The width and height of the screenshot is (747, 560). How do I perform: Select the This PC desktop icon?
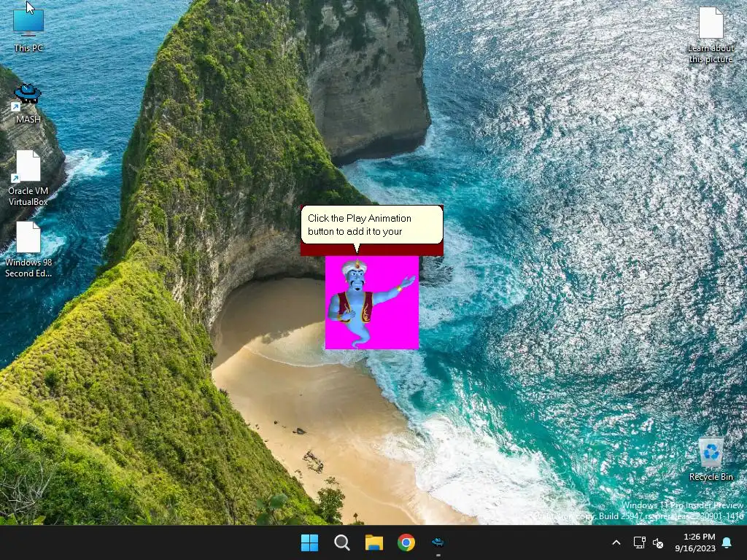click(28, 29)
